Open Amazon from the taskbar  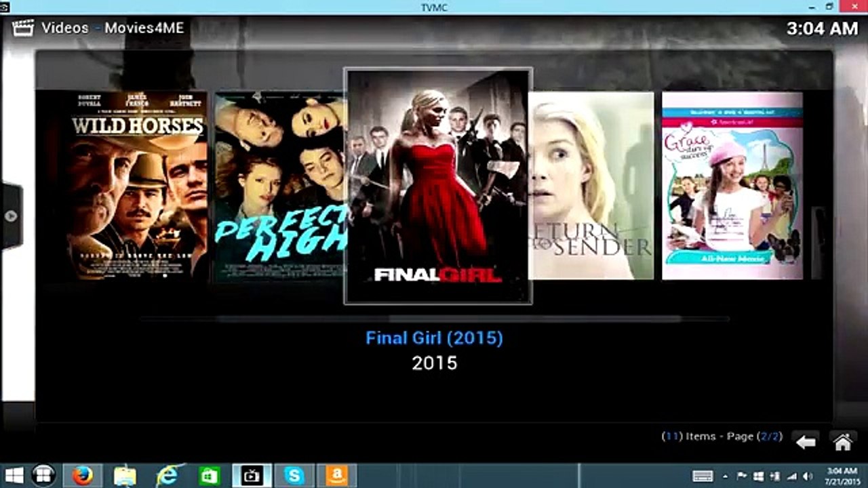pyautogui.click(x=336, y=476)
